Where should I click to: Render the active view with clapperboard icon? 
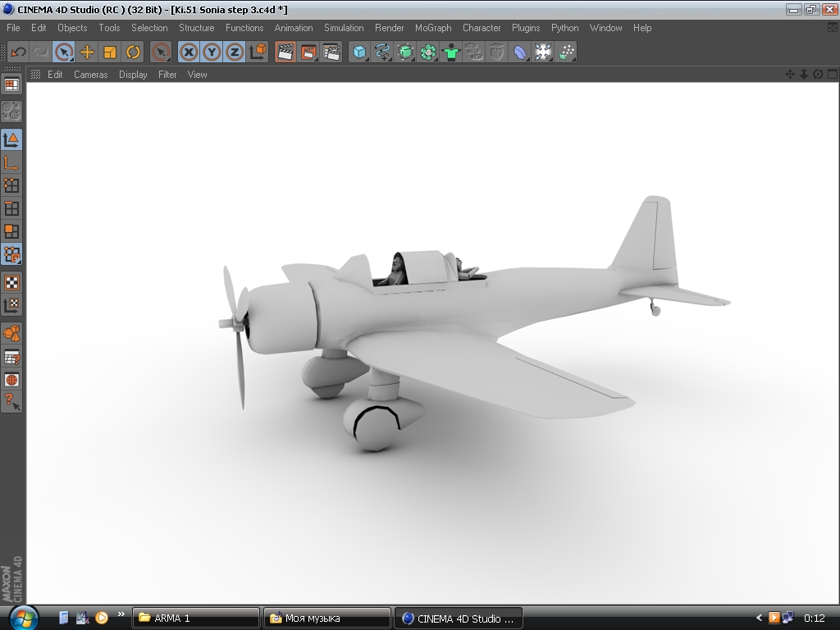(285, 52)
